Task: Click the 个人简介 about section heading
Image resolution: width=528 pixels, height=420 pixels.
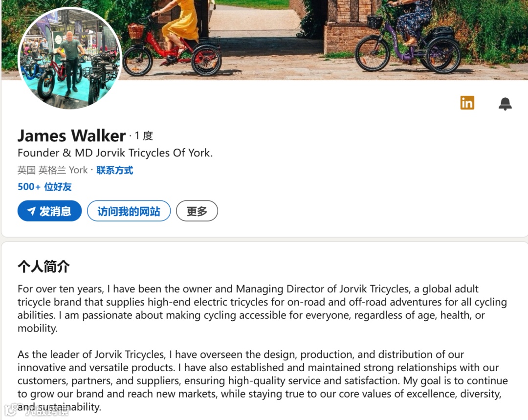Action: 44,266
